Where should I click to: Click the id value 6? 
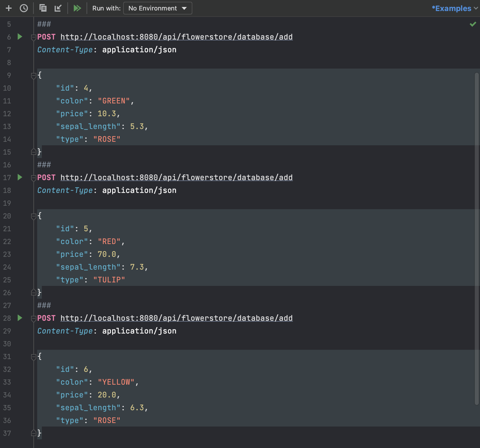(86, 369)
